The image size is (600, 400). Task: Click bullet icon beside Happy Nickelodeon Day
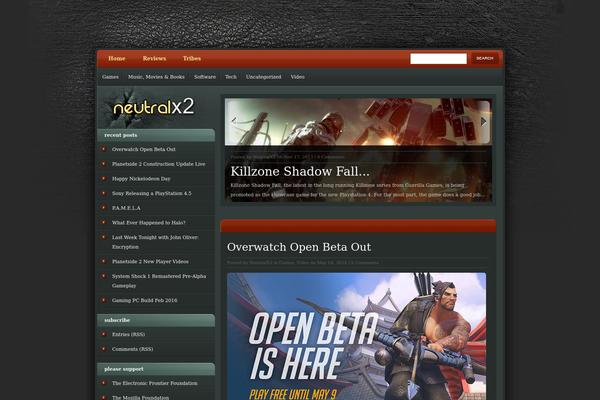[x=103, y=178]
